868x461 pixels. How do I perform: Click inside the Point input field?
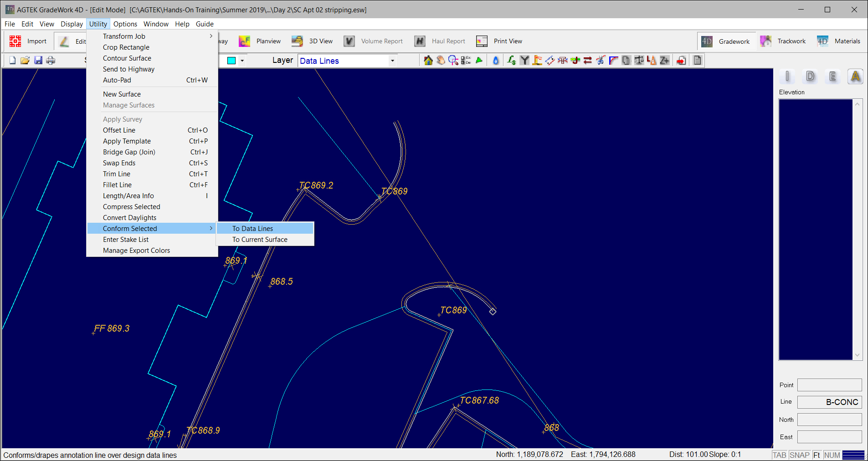pos(829,385)
